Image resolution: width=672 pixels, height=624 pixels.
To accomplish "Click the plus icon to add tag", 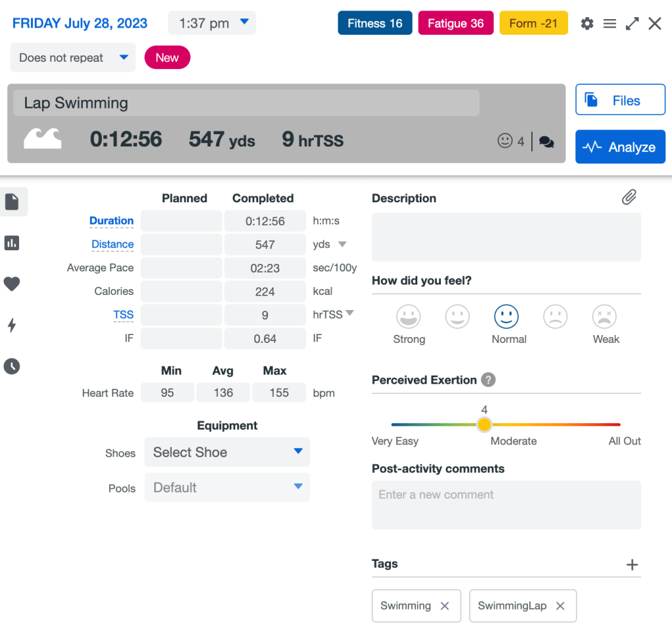I will coord(632,564).
